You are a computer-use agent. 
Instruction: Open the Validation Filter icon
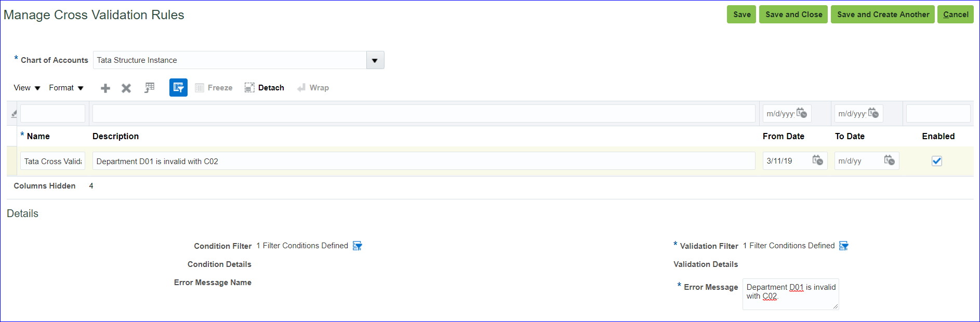tap(844, 246)
